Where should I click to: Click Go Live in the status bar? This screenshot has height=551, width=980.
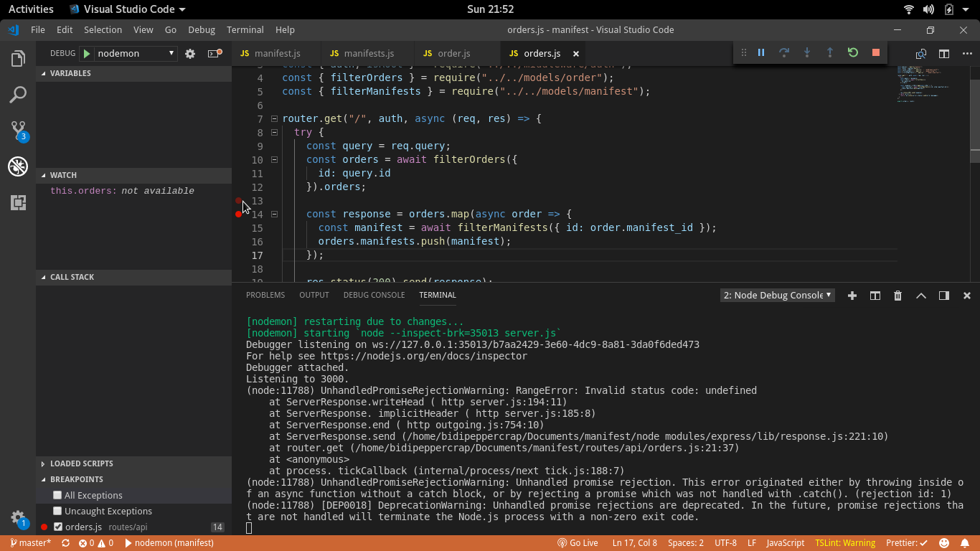(578, 543)
